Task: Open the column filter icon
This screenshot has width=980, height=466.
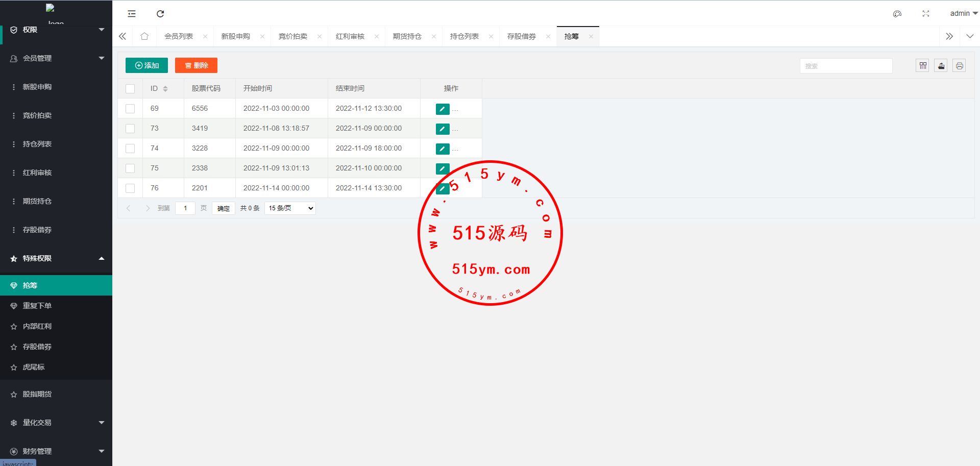Action: pyautogui.click(x=922, y=66)
